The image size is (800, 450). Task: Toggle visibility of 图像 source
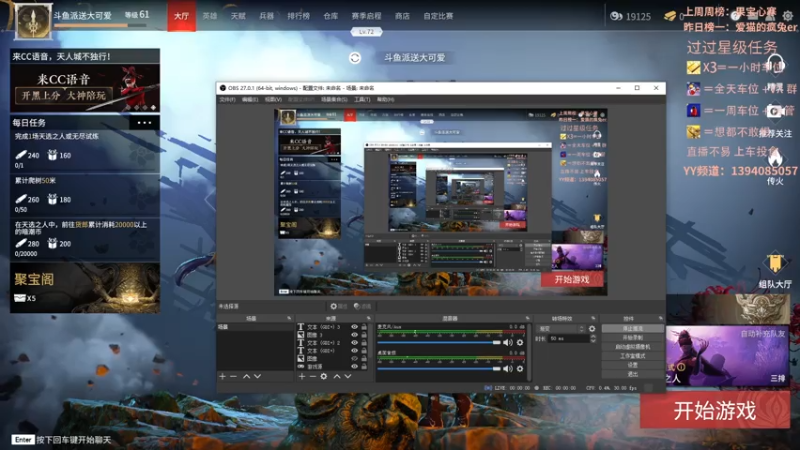click(x=355, y=359)
